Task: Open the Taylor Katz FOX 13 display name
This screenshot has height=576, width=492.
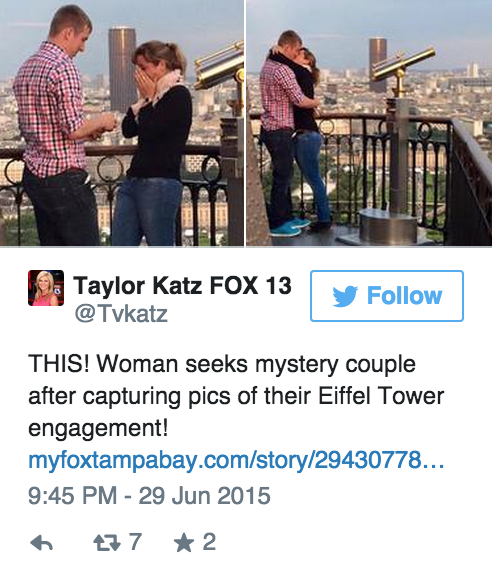Action: 182,285
